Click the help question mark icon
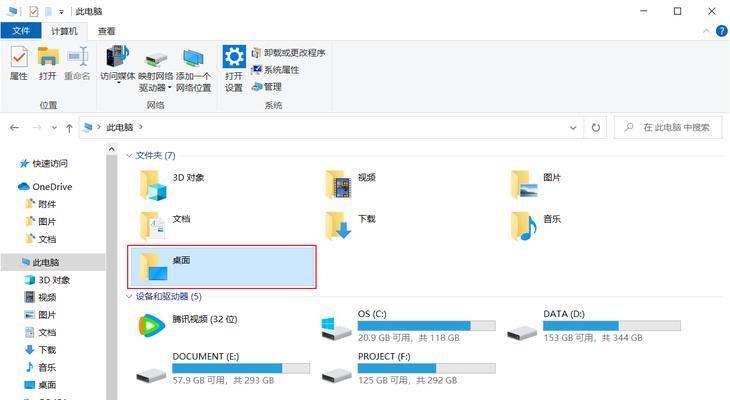The image size is (730, 400). pyautogui.click(x=721, y=31)
